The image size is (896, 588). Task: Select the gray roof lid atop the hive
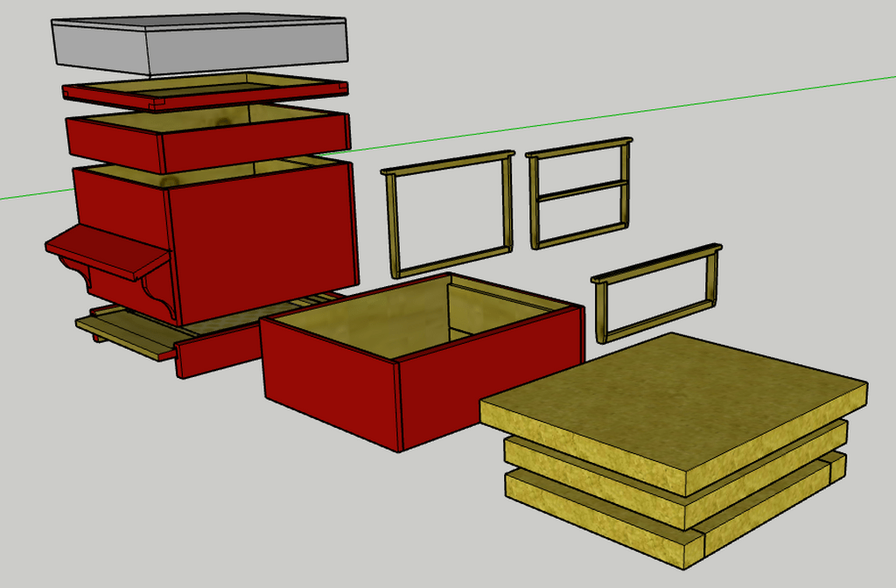[200, 45]
